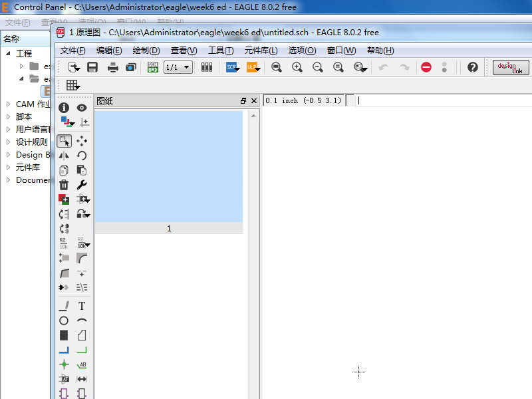Image resolution: width=532 pixels, height=399 pixels.
Task: Select the Show eye tool
Action: (82, 108)
